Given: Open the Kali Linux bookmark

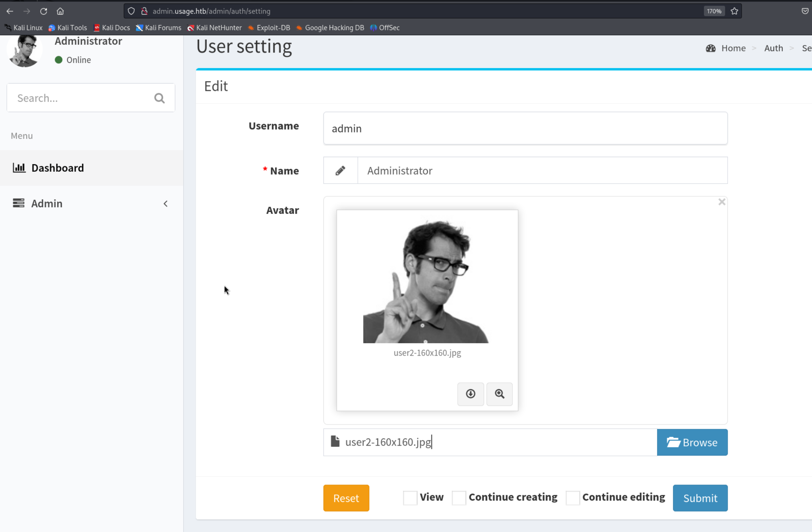Looking at the screenshot, I should click(x=24, y=27).
